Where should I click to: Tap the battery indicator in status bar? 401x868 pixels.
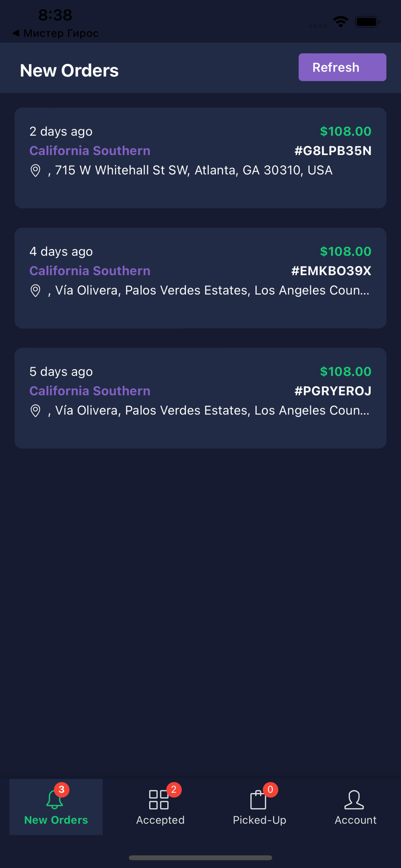click(367, 21)
